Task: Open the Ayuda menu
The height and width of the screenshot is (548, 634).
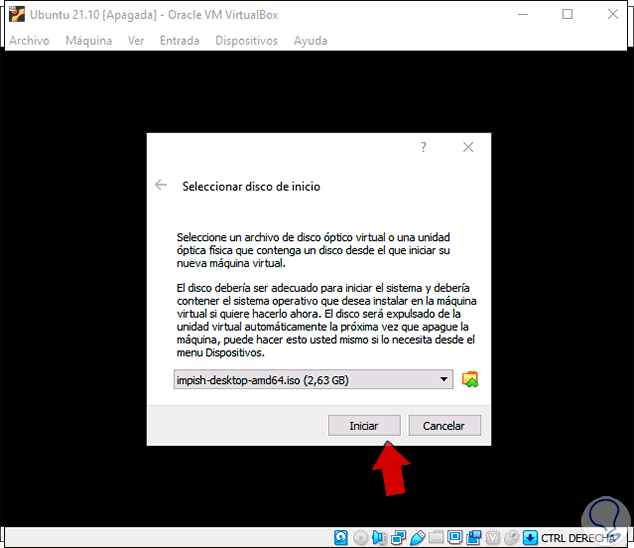Action: (311, 40)
